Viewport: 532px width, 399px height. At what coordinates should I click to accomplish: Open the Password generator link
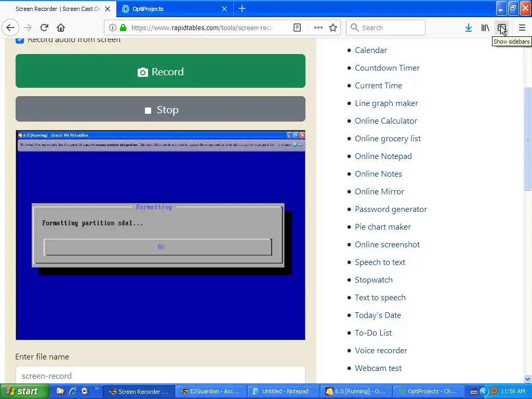[x=391, y=209]
